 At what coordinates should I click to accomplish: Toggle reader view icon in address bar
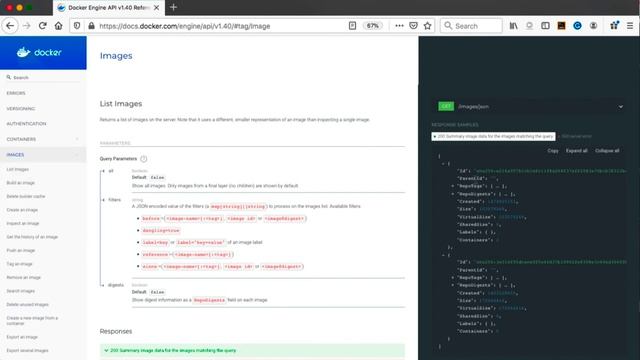click(352, 26)
